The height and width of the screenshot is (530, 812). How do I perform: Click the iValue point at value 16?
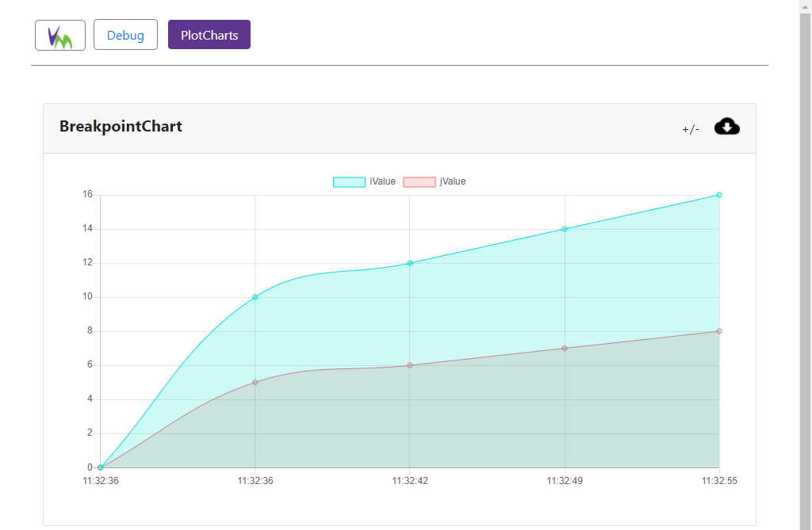[719, 195]
